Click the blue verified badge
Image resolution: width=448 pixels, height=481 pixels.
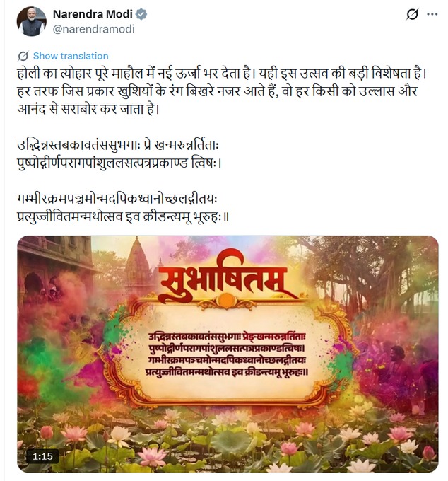(x=141, y=14)
